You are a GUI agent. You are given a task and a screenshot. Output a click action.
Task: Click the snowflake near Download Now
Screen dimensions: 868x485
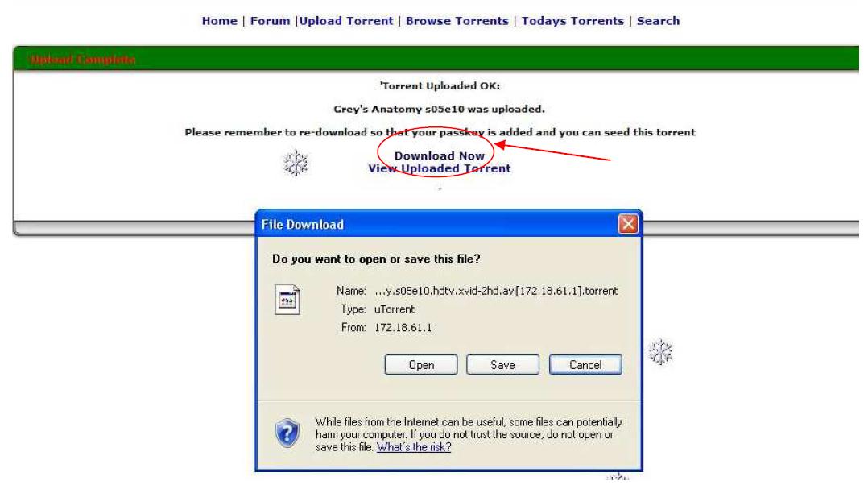point(295,163)
